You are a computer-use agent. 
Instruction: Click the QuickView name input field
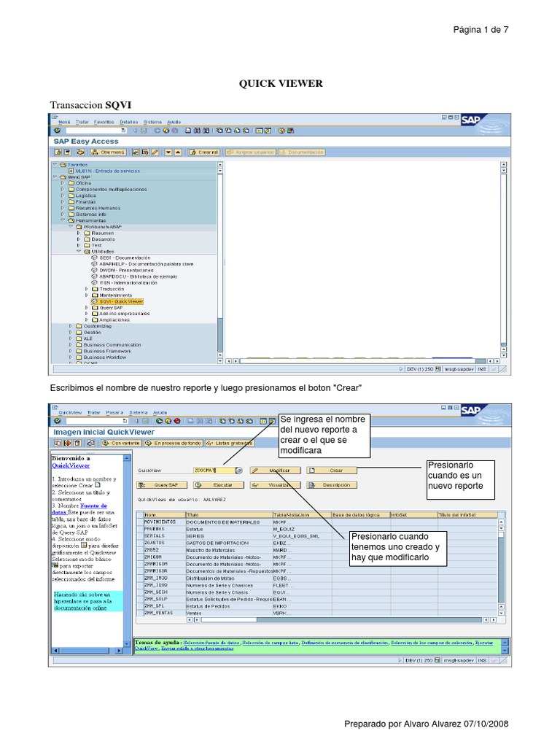point(214,471)
